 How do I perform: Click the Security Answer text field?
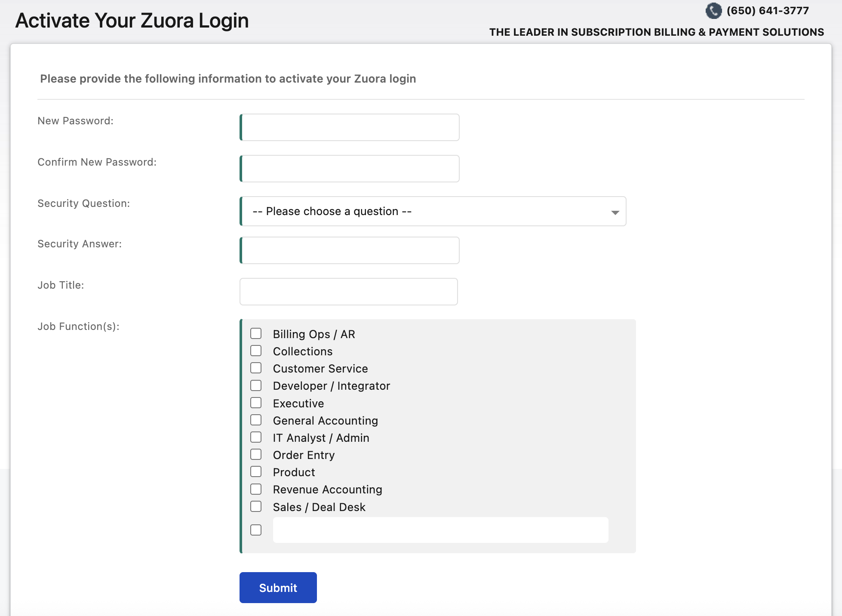350,250
